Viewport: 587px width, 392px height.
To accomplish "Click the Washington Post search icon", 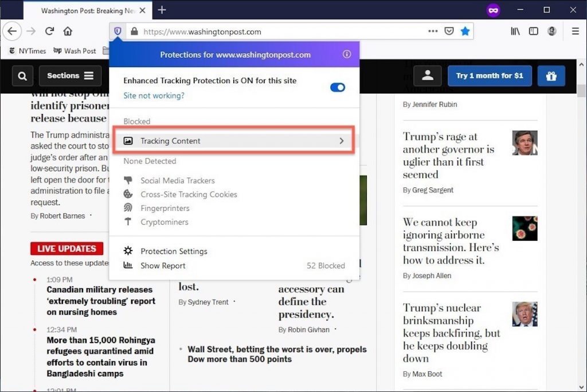I will tap(22, 76).
